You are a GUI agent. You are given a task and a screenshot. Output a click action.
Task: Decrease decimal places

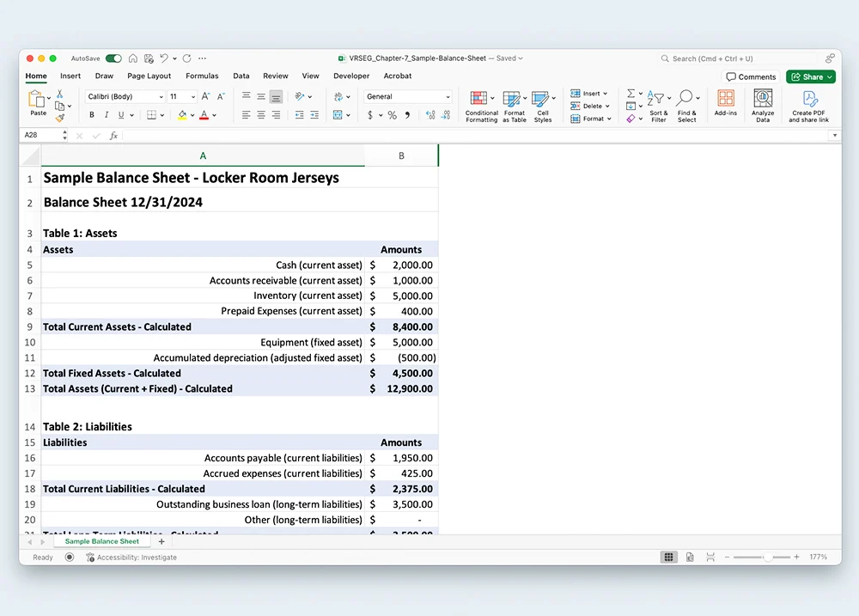coord(446,115)
